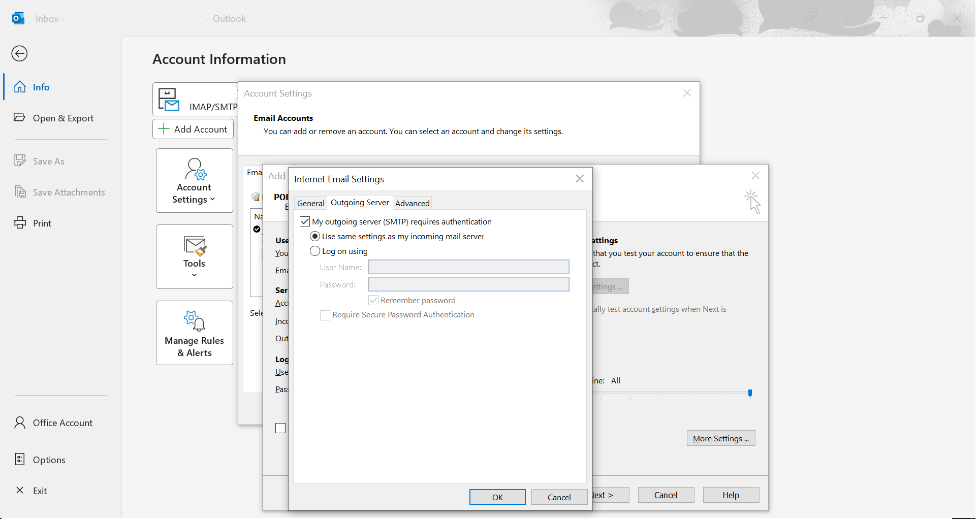This screenshot has width=980, height=519.
Task: Close the Internet Email Settings dialog
Action: (x=580, y=179)
